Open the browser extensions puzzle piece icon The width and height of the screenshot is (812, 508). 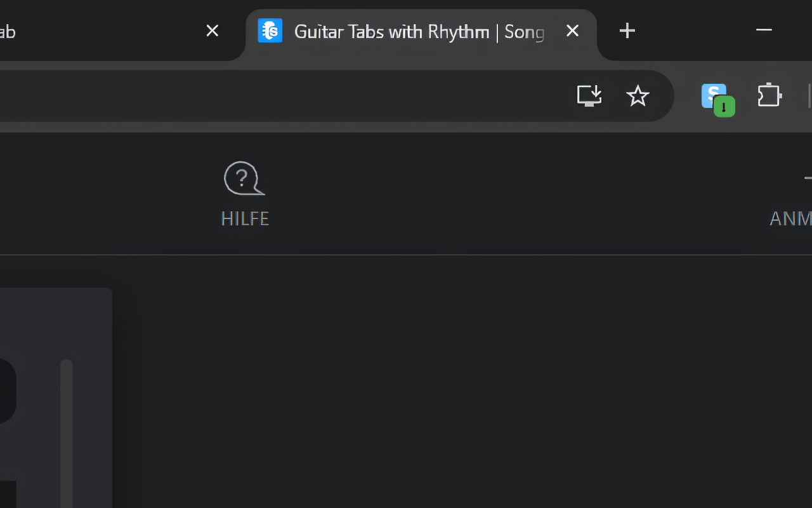(769, 95)
